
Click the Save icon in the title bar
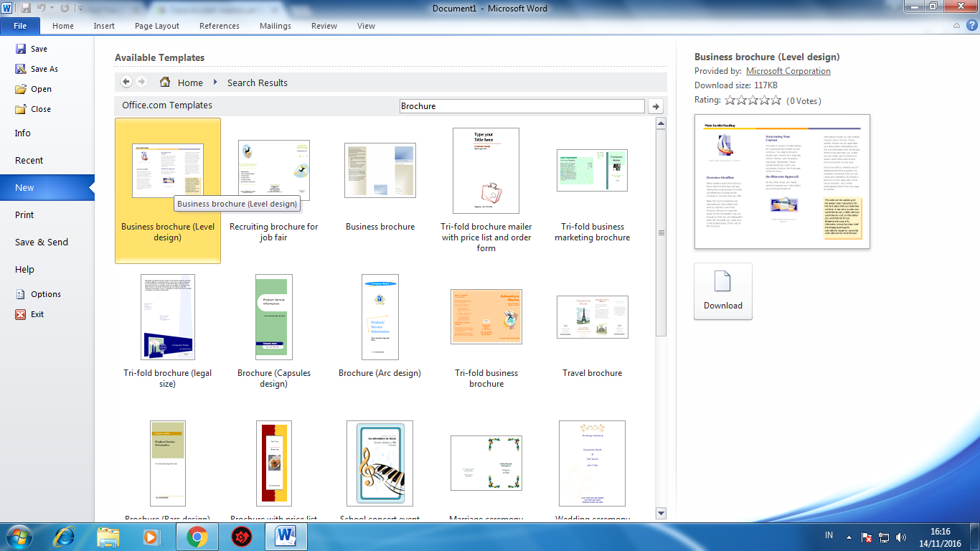27,8
